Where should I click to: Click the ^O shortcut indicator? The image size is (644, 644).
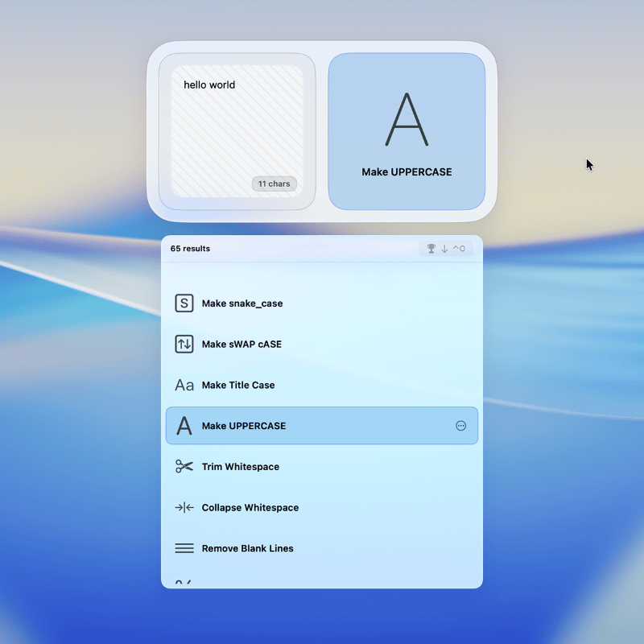click(x=459, y=249)
